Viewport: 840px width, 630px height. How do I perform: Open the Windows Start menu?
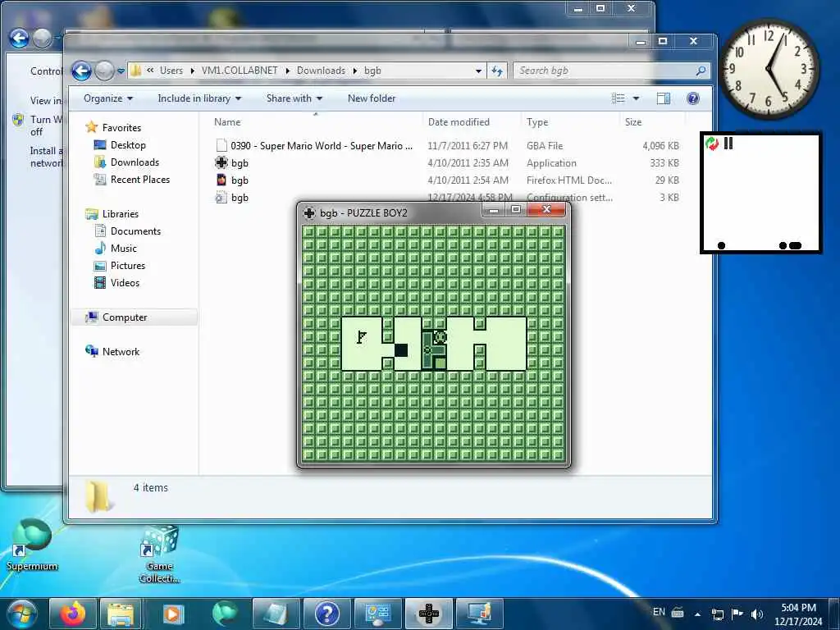coord(21,614)
